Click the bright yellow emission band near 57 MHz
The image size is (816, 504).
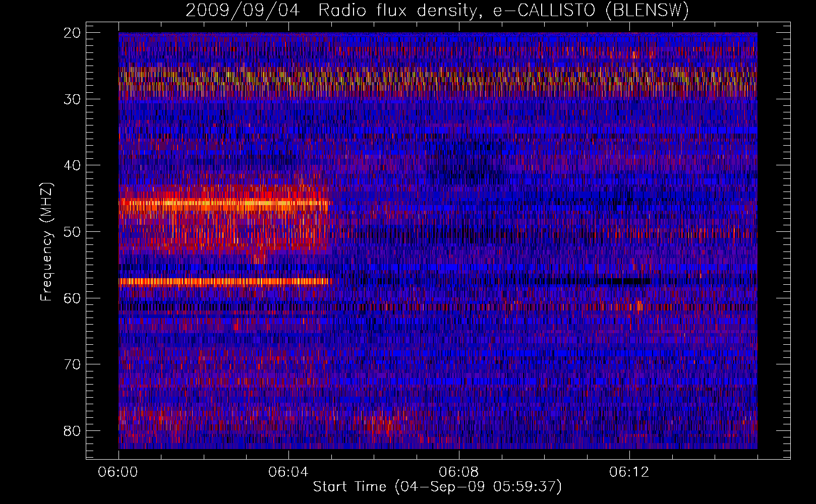[224, 281]
